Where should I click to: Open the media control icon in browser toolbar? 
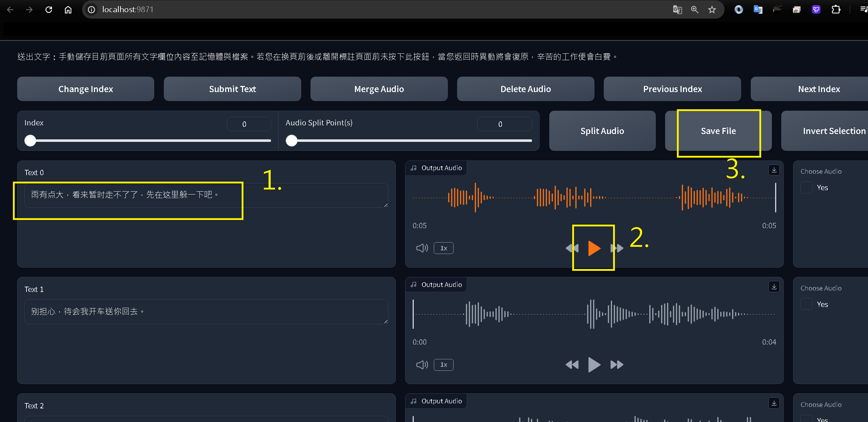tap(863, 10)
